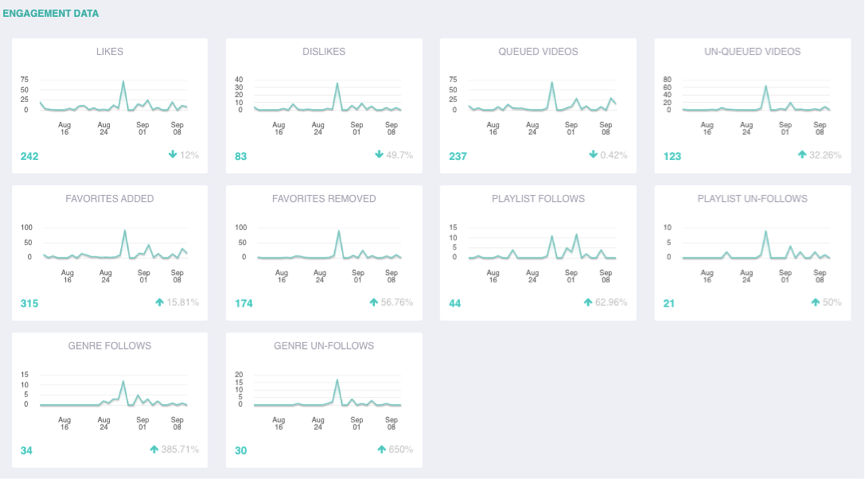This screenshot has height=479, width=865.
Task: Click the Un-Queued Videos total 123
Action: [x=672, y=156]
